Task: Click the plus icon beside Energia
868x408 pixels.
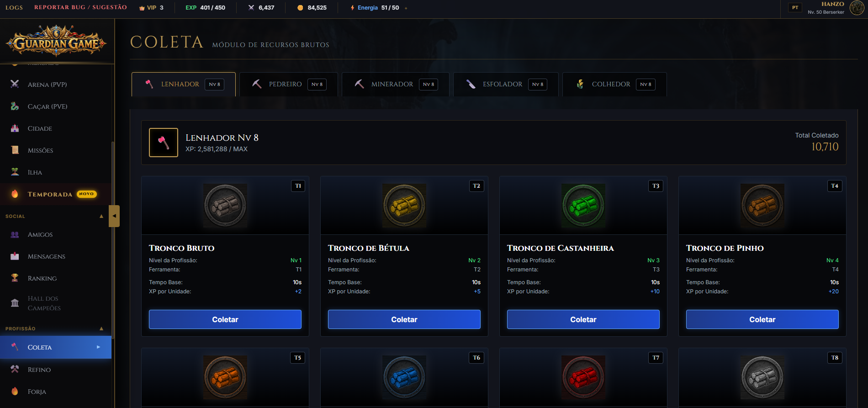Action: coord(406,8)
